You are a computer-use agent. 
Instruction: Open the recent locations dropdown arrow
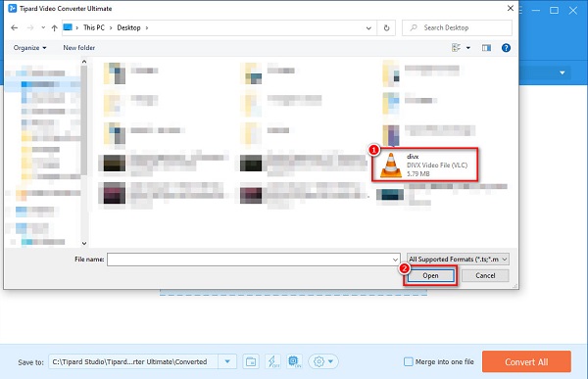[x=43, y=27]
